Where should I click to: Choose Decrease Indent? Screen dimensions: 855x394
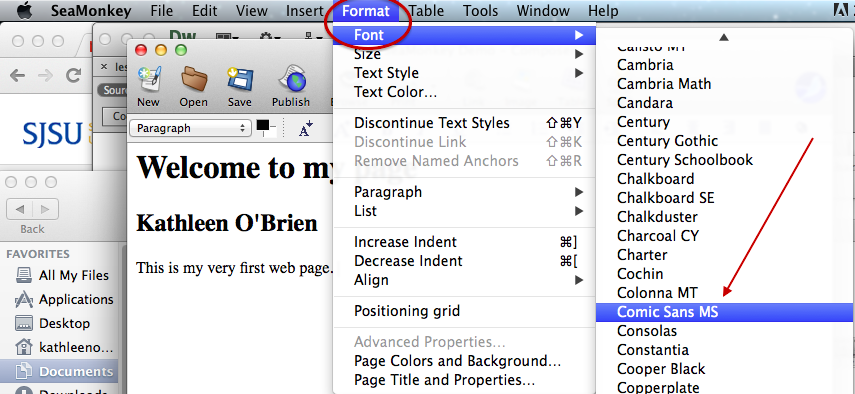[465, 261]
